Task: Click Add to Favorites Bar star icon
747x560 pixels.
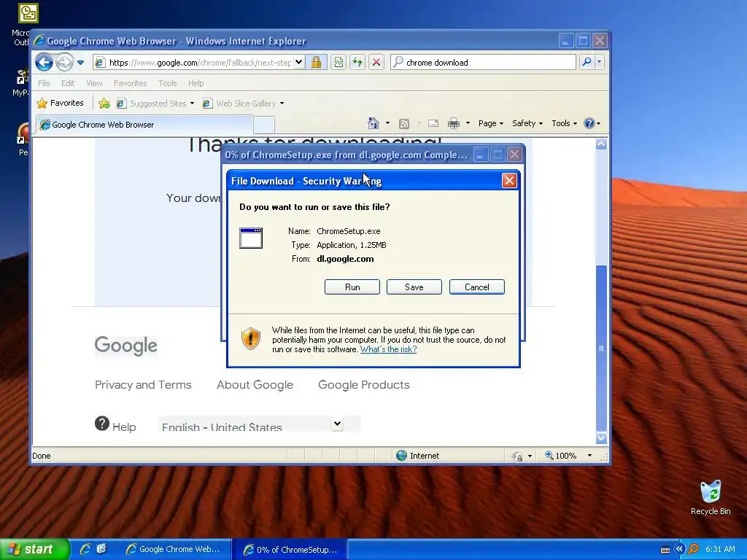Action: pyautogui.click(x=104, y=103)
